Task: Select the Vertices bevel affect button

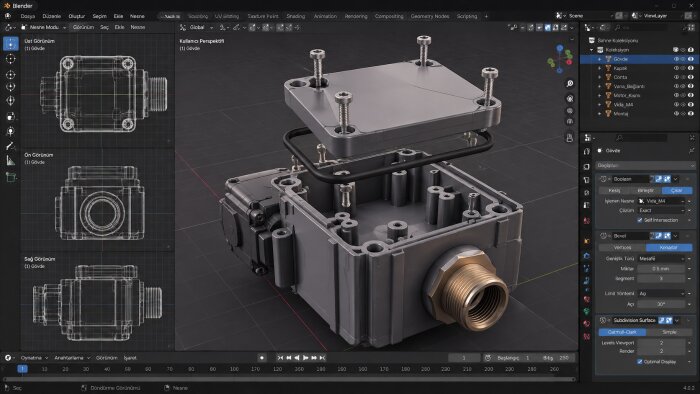Action: click(x=622, y=247)
